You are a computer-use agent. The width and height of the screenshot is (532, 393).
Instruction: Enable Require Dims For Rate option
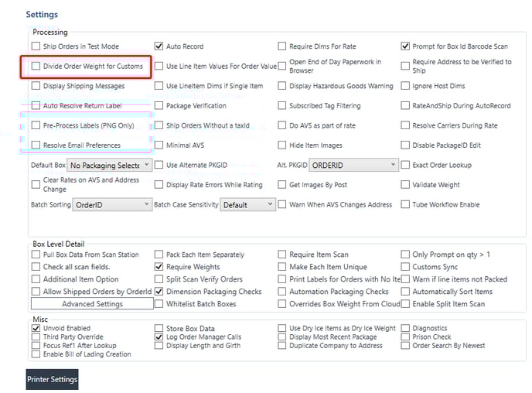point(283,46)
